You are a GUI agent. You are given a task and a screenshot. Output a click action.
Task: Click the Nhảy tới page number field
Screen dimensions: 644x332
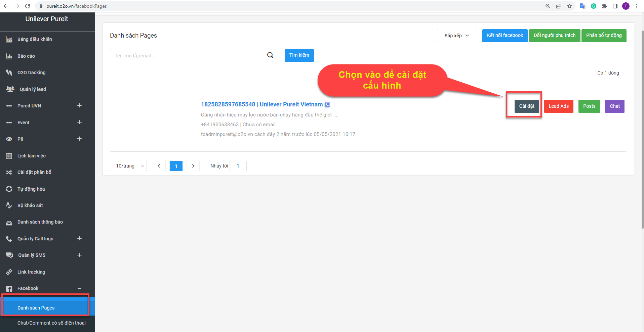click(x=238, y=166)
